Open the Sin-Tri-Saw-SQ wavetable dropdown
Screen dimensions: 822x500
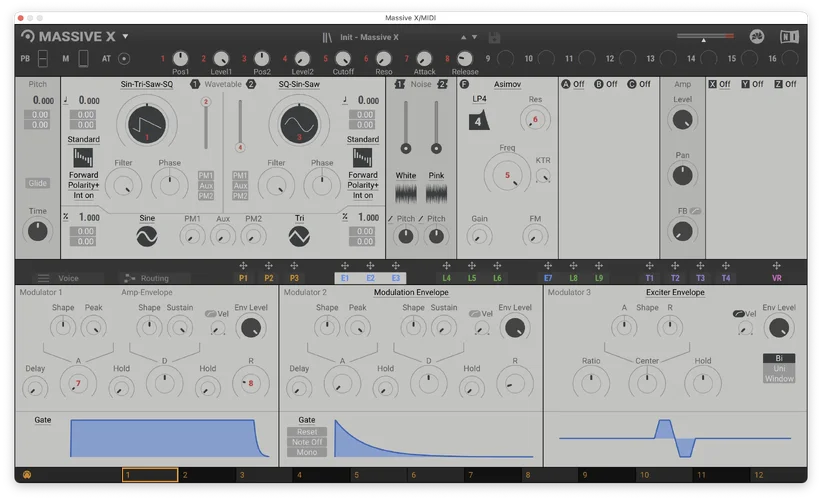coord(147,84)
